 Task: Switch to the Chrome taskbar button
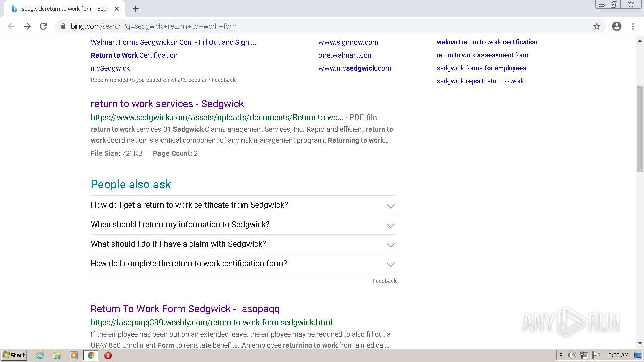point(91,355)
